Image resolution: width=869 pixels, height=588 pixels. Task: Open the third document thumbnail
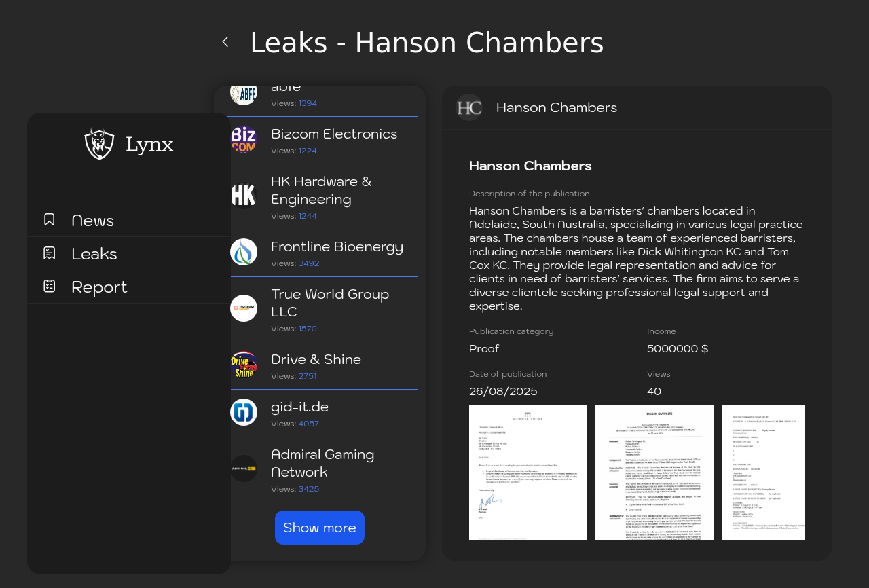(x=763, y=473)
